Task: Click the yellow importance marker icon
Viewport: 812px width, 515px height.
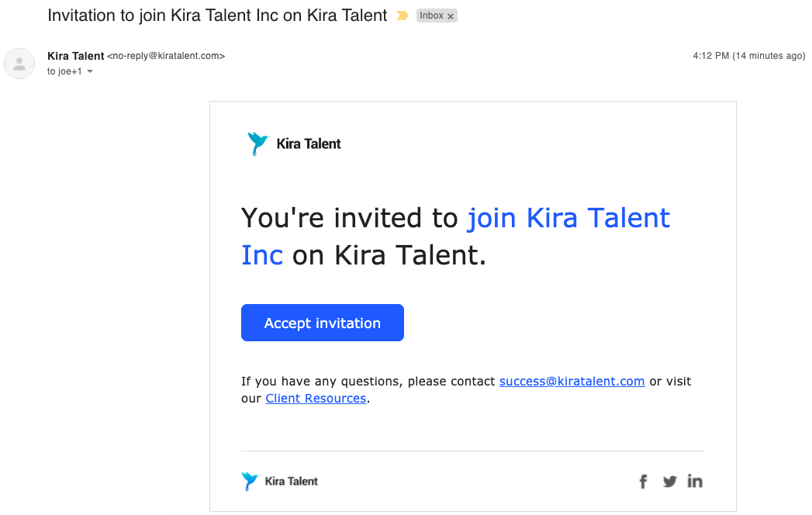Action: pyautogui.click(x=402, y=16)
